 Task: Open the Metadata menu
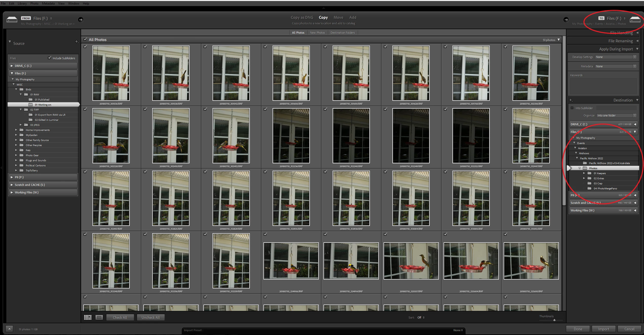pos(48,4)
